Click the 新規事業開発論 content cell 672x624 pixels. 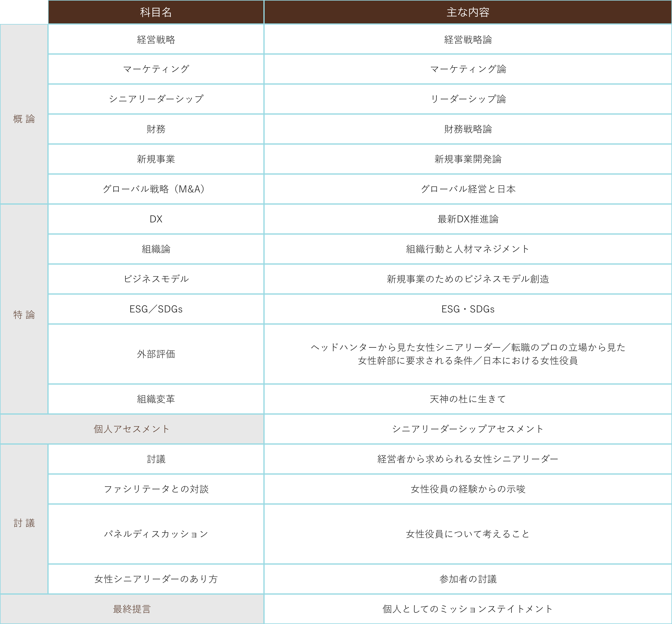click(x=468, y=159)
